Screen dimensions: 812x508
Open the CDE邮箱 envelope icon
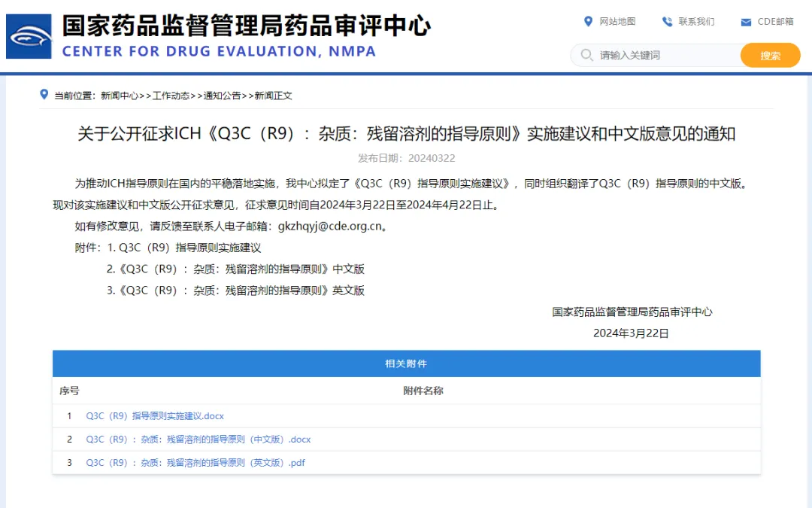[x=747, y=22]
